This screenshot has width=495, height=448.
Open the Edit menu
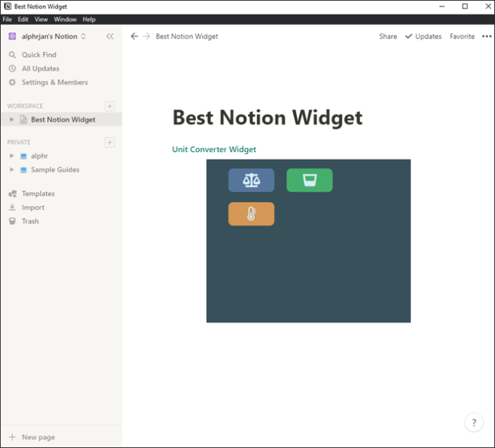[x=23, y=19]
